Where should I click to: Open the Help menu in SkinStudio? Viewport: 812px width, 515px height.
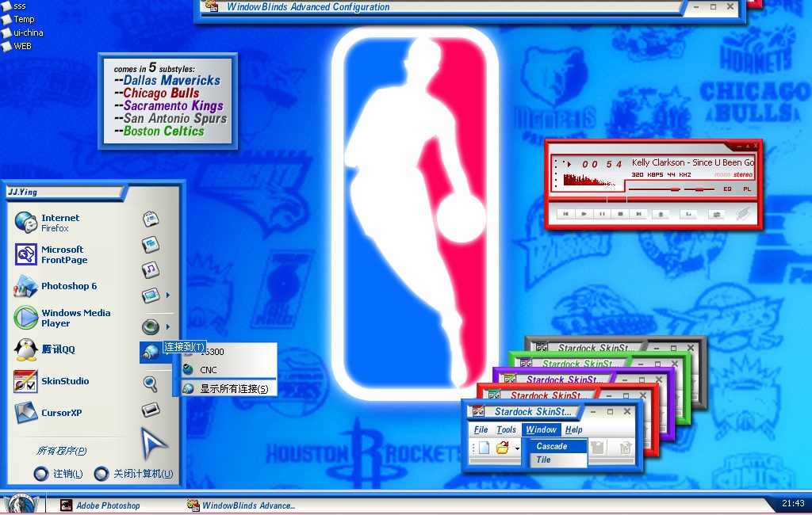pos(574,429)
